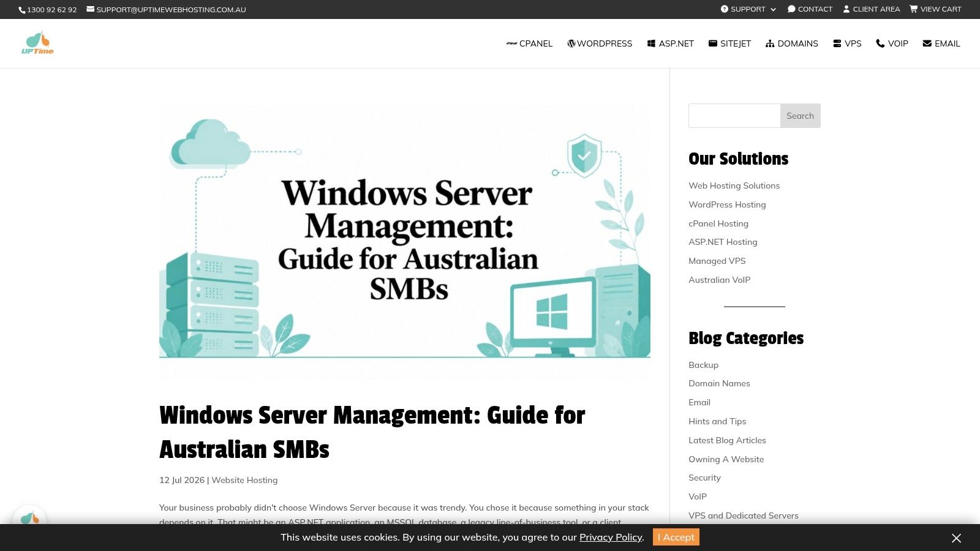This screenshot has width=980, height=551.
Task: Open the Domain Names blog category
Action: tap(719, 383)
